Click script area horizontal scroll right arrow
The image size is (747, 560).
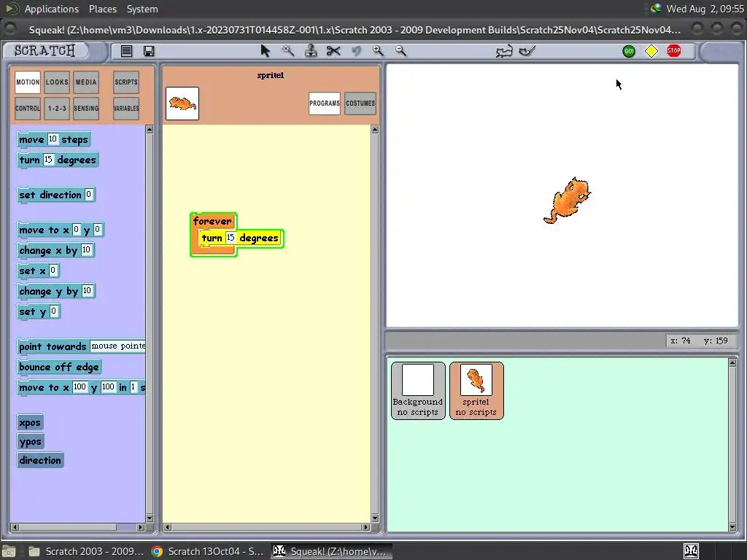(x=366, y=527)
